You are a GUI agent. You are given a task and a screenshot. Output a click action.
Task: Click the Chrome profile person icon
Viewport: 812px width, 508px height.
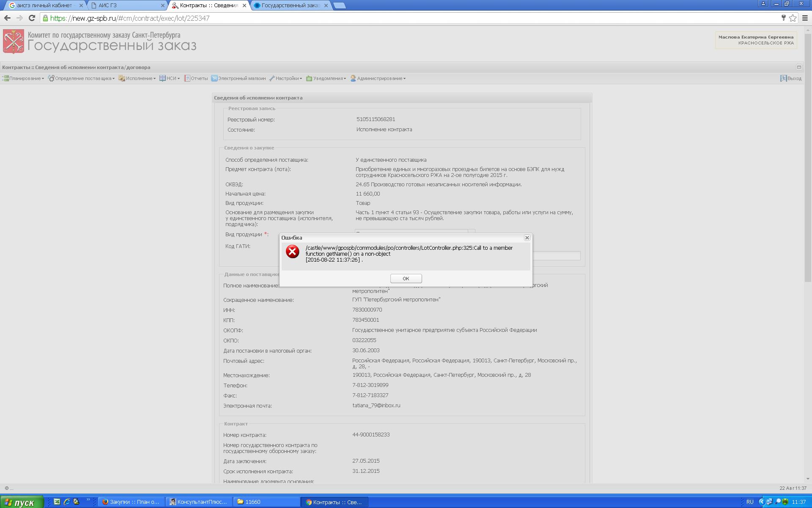tap(763, 3)
